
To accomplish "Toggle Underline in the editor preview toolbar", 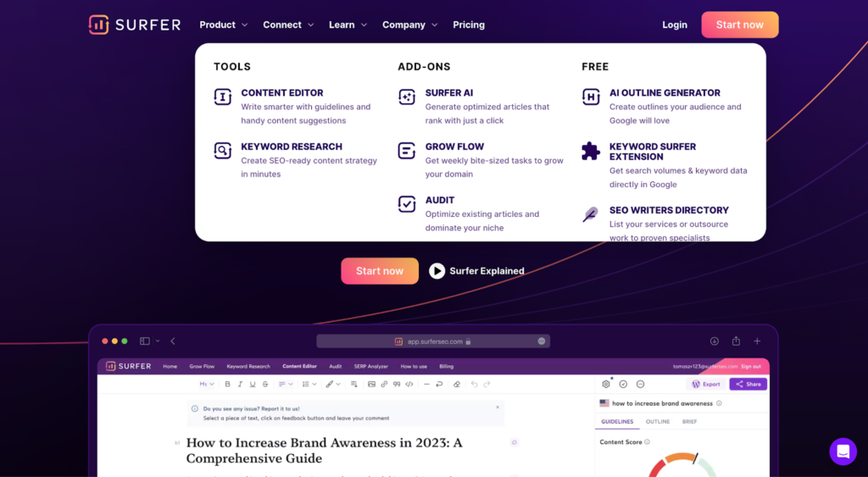I will pyautogui.click(x=253, y=384).
